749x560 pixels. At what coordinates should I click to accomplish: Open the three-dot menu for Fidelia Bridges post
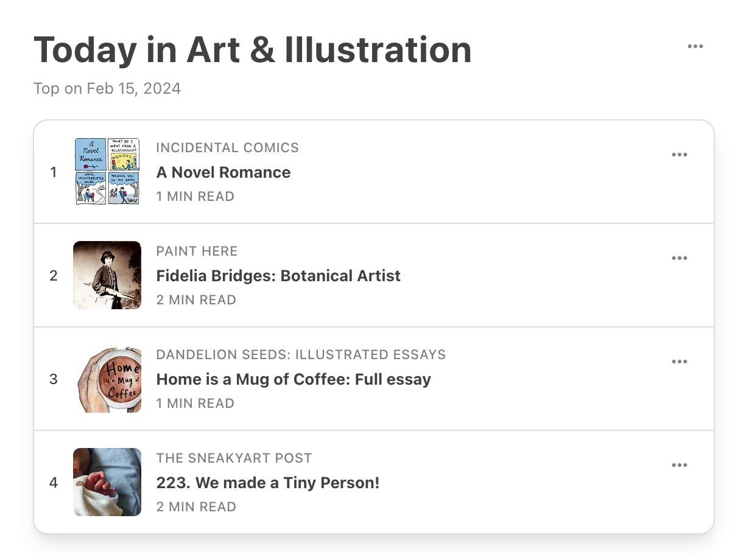679,258
